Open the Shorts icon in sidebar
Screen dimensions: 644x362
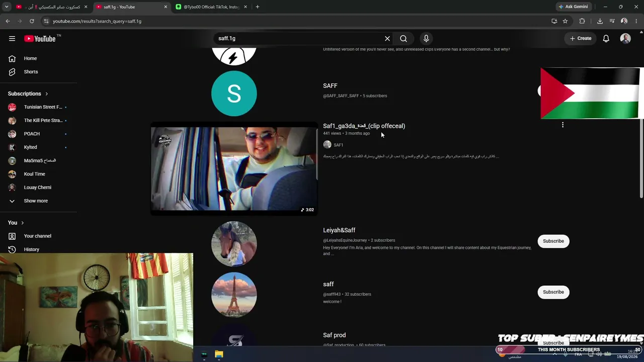click(12, 72)
